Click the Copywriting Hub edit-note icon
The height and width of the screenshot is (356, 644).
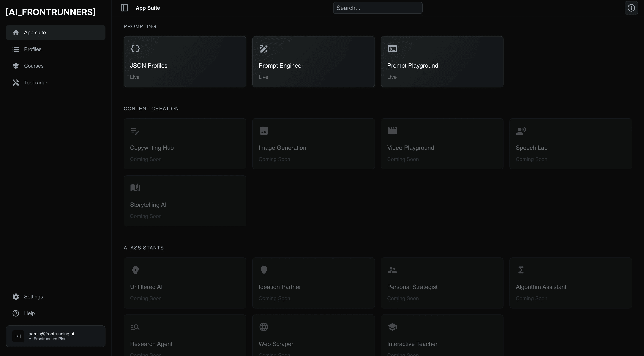(135, 131)
